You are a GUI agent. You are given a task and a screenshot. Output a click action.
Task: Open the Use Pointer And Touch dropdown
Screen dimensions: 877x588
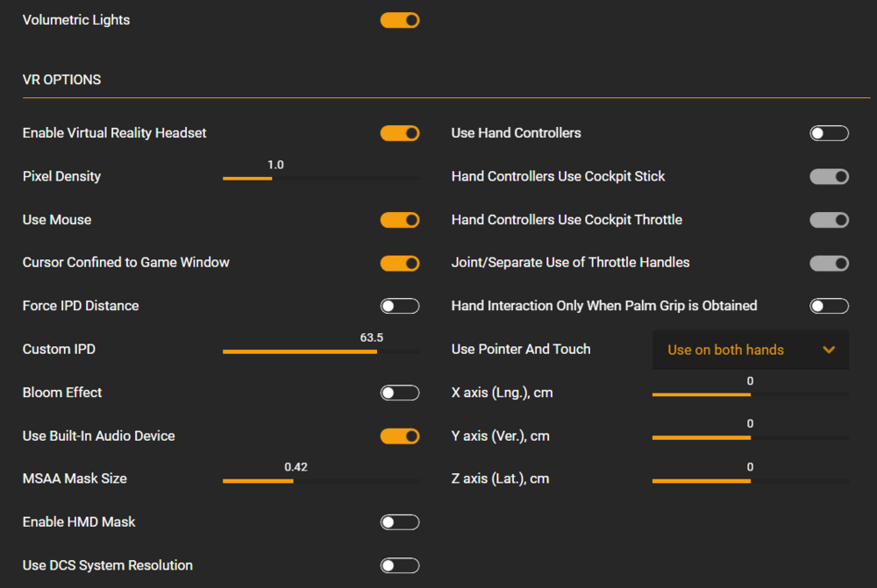[x=750, y=350]
